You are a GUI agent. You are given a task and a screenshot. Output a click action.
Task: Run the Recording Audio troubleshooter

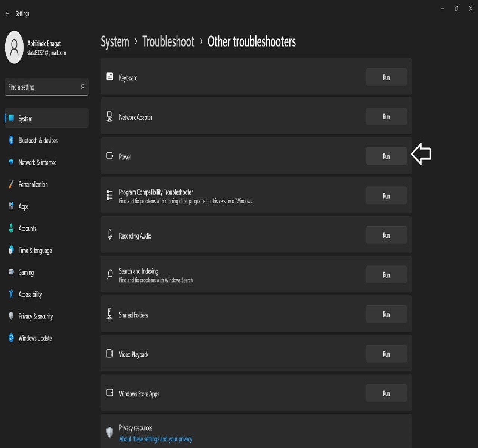coord(387,236)
